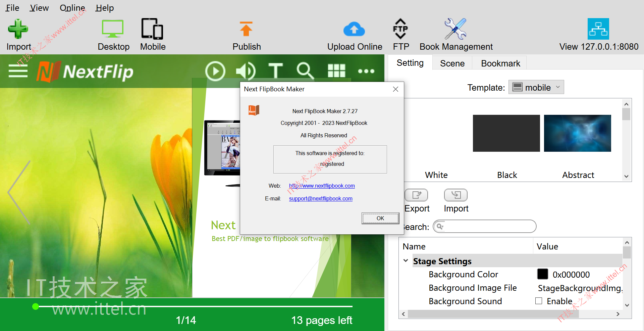Select the Background Image File row
This screenshot has width=644, height=331.
pyautogui.click(x=510, y=288)
